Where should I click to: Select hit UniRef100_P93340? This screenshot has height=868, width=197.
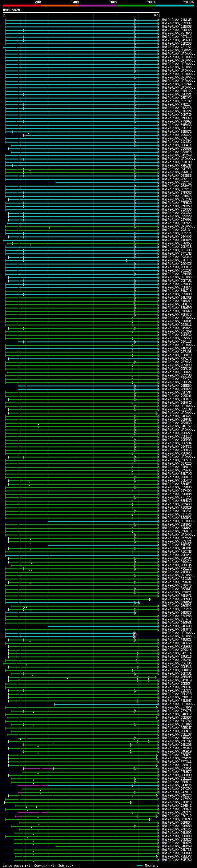point(177,257)
